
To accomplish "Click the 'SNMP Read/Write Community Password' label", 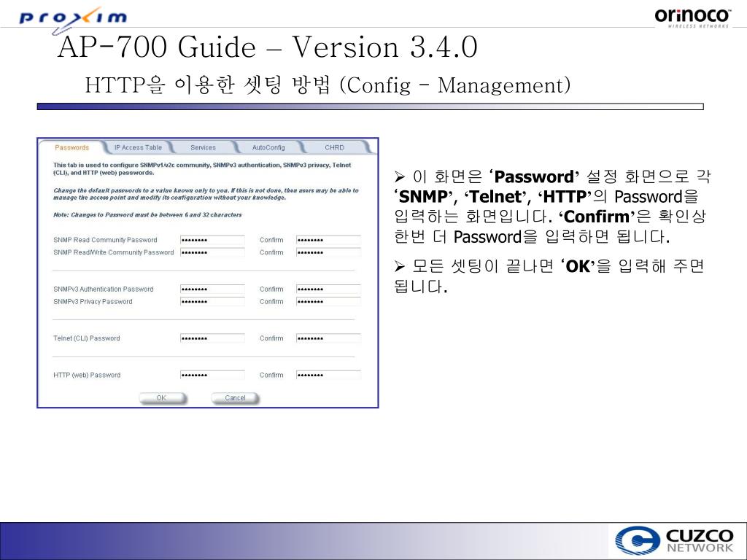I will pyautogui.click(x=113, y=252).
